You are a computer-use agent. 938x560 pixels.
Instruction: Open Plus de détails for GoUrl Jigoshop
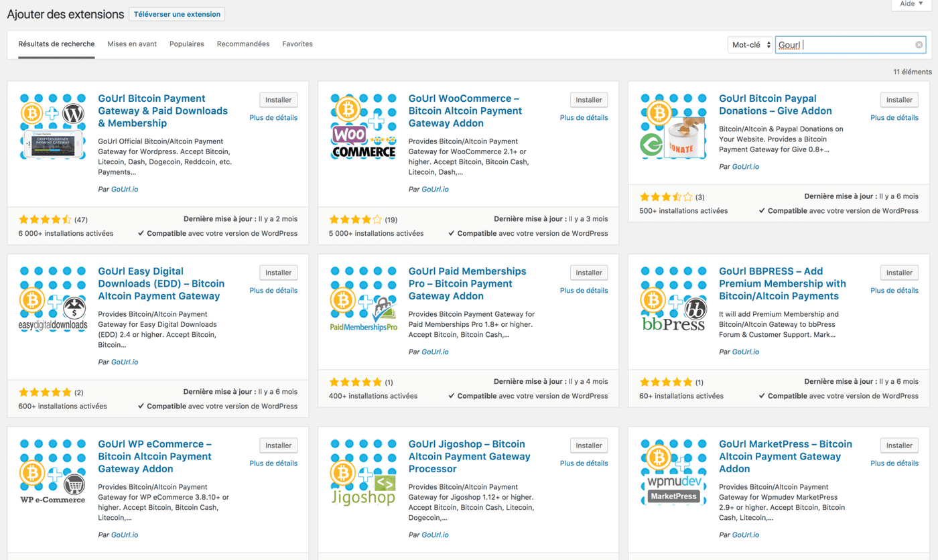[584, 463]
